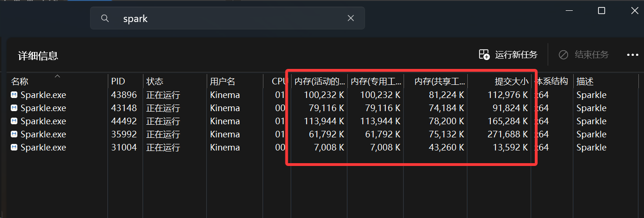Sort by the PID column header
The image size is (644, 218).
point(125,81)
